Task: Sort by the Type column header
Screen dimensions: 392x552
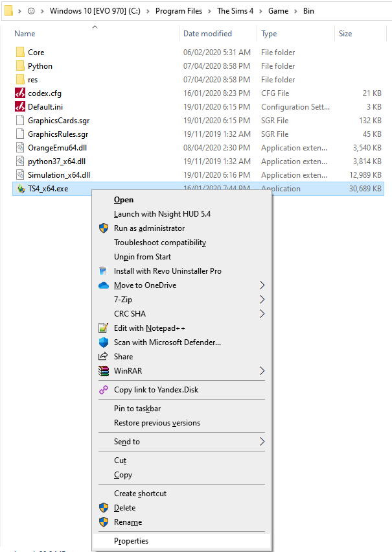Action: (269, 34)
